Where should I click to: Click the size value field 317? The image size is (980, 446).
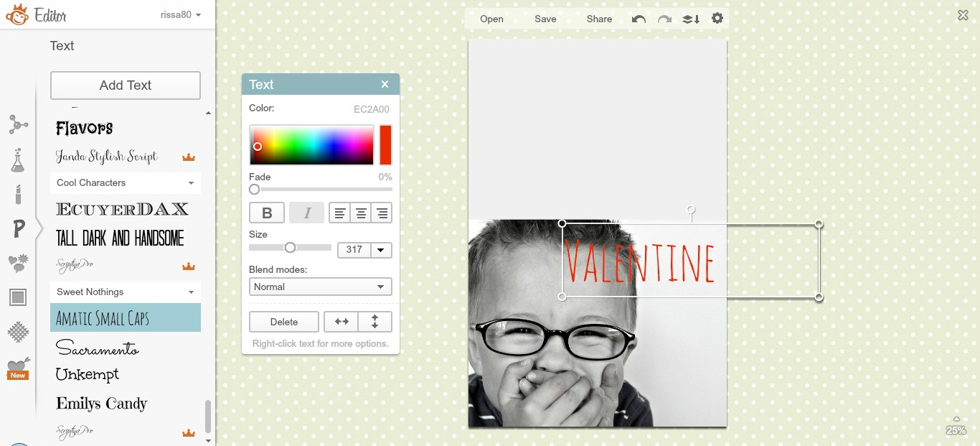(x=354, y=250)
